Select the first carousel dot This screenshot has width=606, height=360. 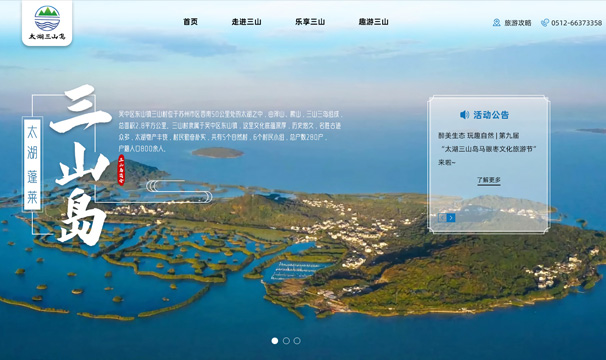pos(275,341)
